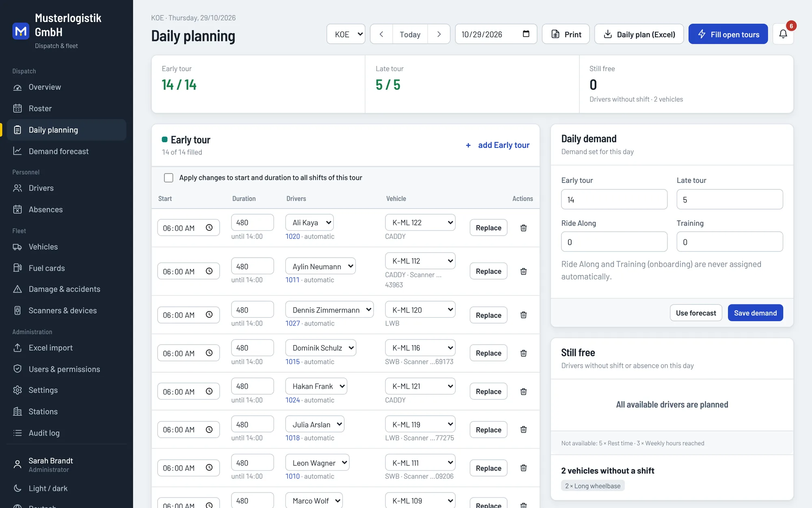
Task: Click the plus icon of add Early tour
Action: [468, 145]
